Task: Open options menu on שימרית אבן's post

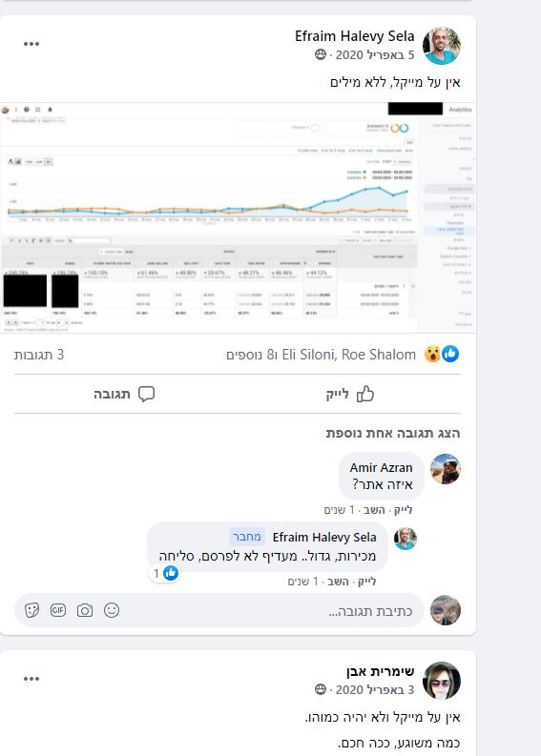Action: pyautogui.click(x=31, y=679)
